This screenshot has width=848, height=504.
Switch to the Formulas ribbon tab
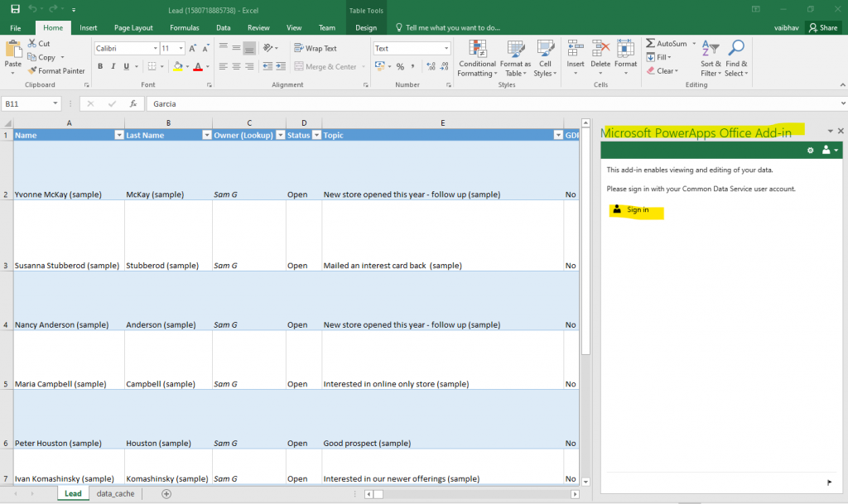click(184, 26)
